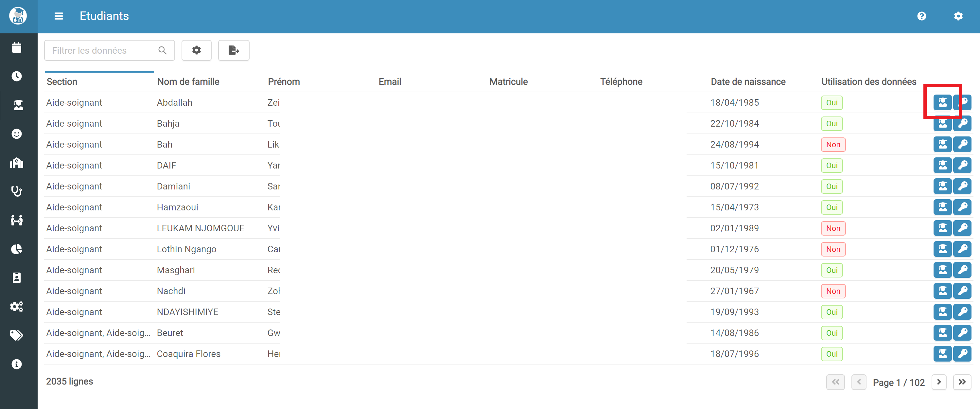Image resolution: width=980 pixels, height=409 pixels.
Task: Open the pie chart icon in the sidebar
Action: click(x=17, y=249)
